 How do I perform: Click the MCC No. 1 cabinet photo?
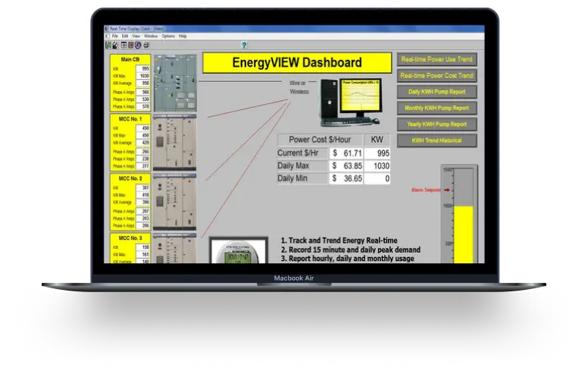coord(175,143)
